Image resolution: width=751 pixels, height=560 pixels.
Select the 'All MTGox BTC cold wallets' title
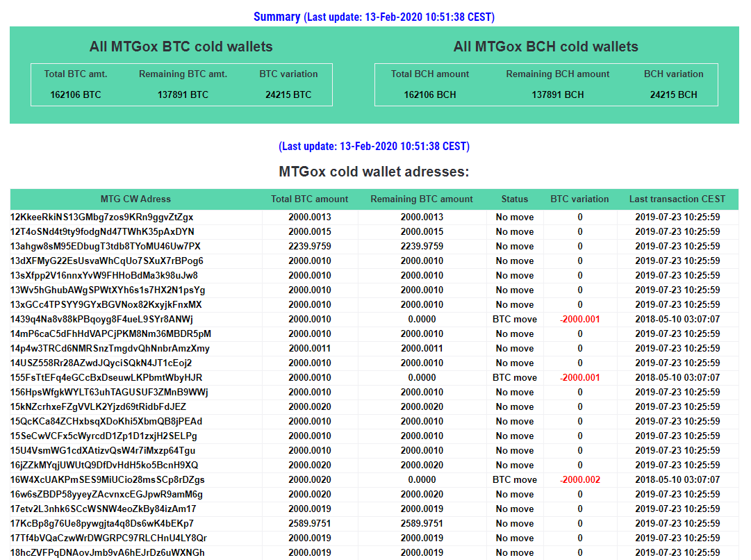(181, 47)
